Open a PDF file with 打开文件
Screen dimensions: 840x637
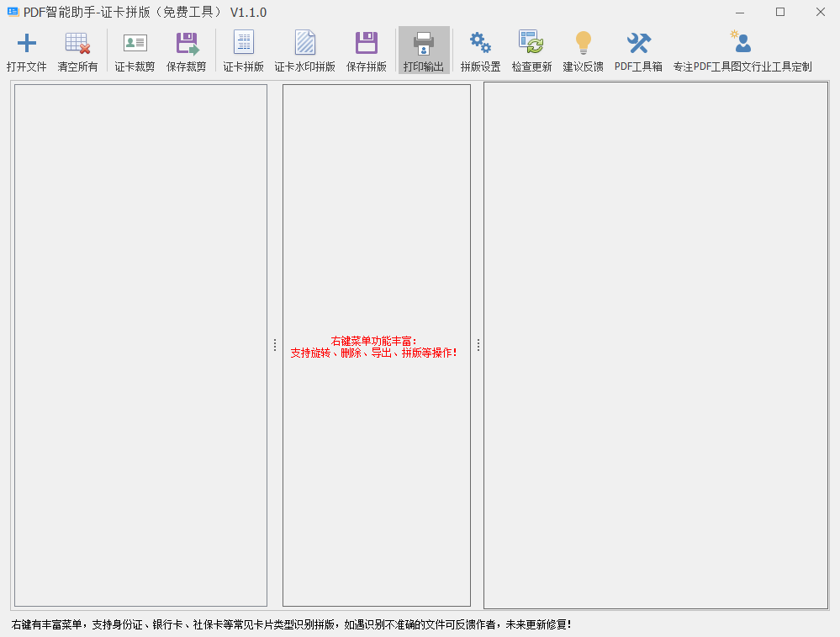pos(27,49)
